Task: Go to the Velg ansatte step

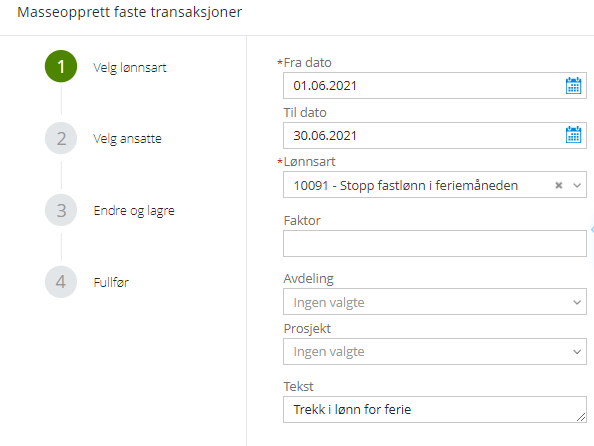Action: pos(127,139)
